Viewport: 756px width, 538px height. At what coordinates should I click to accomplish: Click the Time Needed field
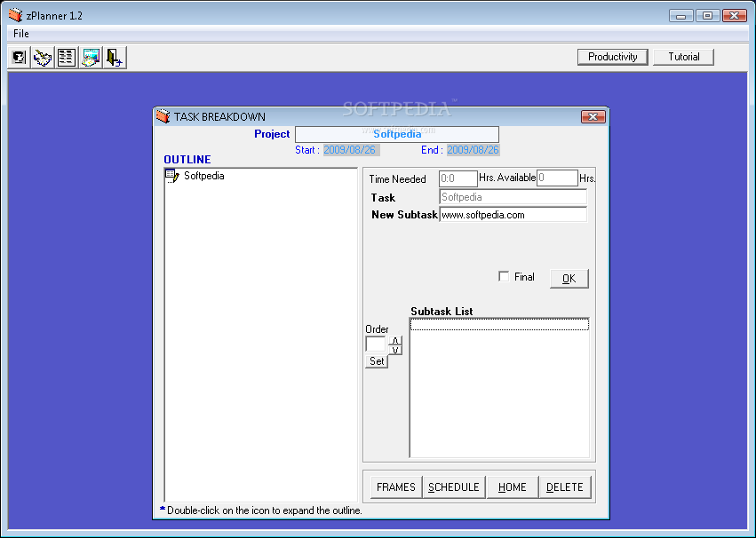pos(458,178)
